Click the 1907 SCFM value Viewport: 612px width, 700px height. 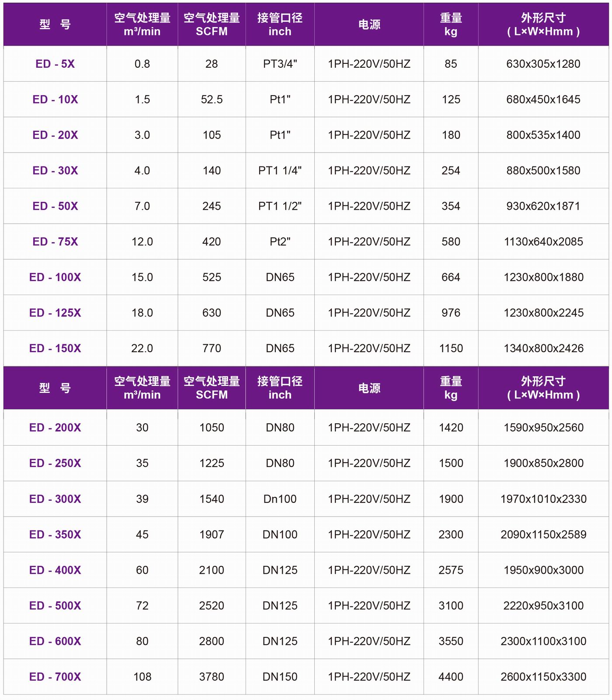point(212,534)
